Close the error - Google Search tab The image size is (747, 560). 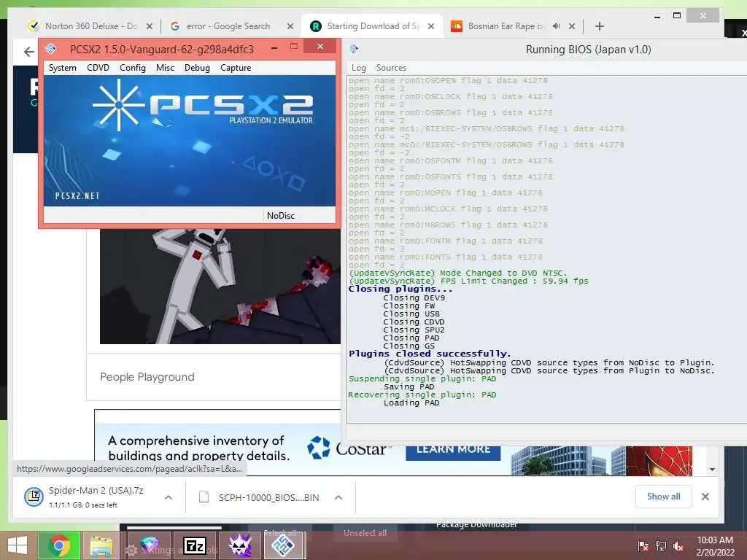(290, 26)
